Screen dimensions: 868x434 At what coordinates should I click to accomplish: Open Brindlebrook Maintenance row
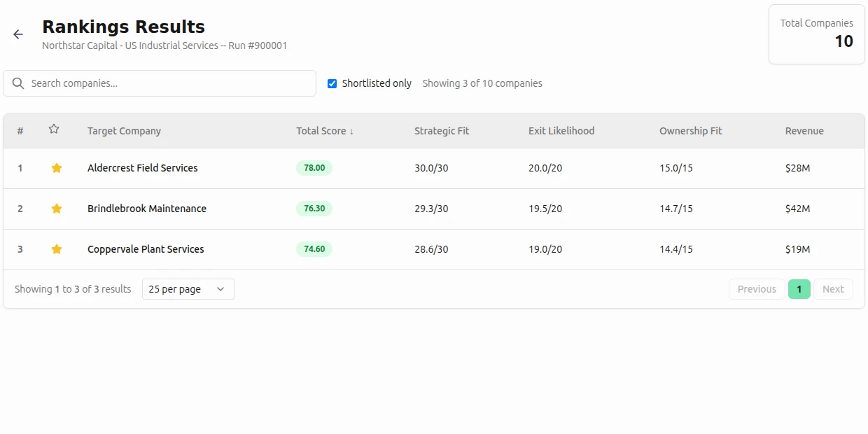tap(434, 209)
